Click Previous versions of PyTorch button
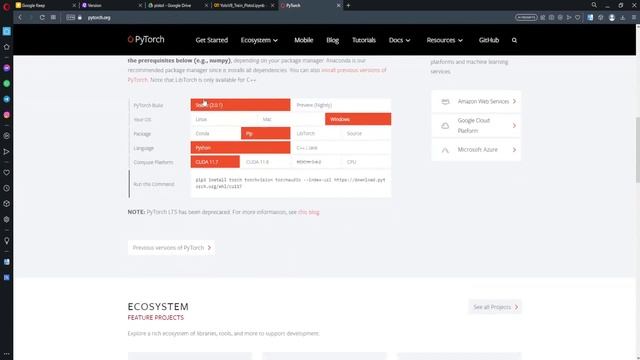 (x=171, y=248)
